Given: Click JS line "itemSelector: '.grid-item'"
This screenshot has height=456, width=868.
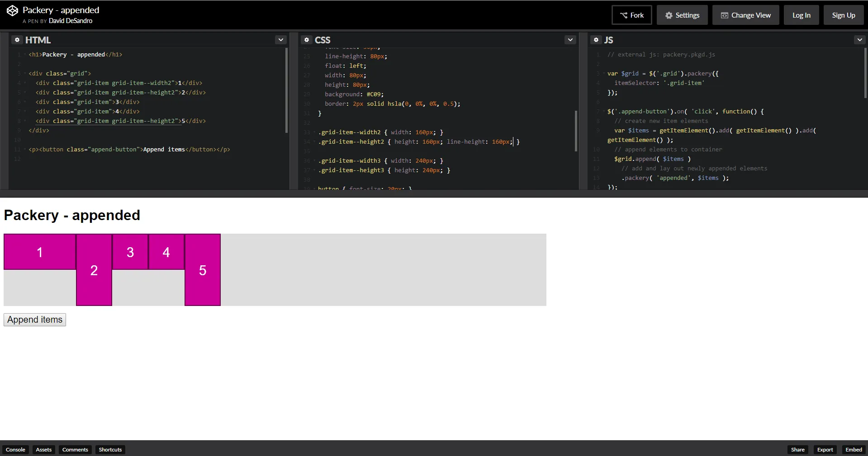Looking at the screenshot, I should tap(659, 83).
